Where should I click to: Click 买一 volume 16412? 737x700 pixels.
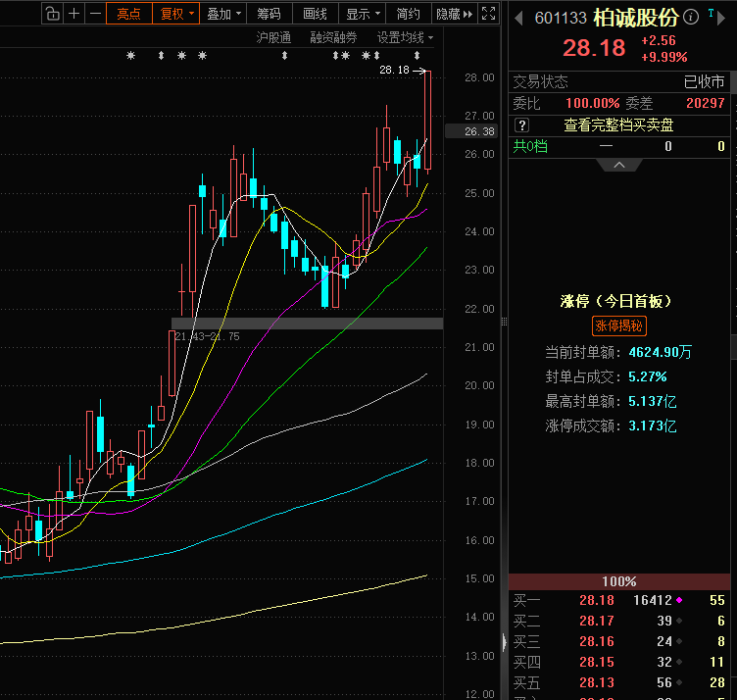[x=653, y=600]
